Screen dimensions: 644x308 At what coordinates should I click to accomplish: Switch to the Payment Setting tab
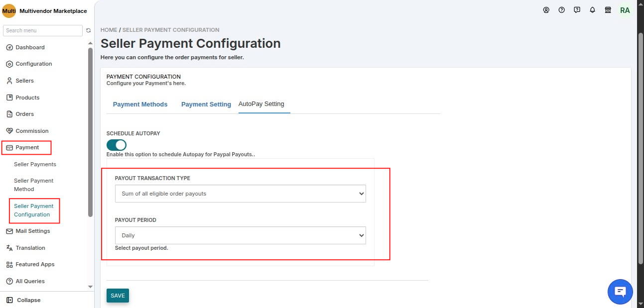point(206,104)
